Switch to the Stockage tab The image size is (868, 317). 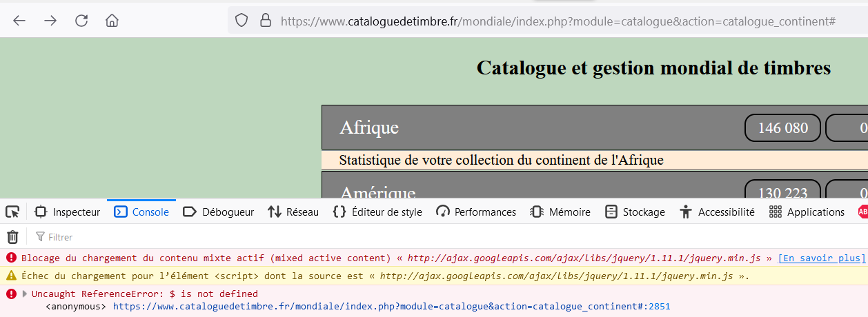(x=635, y=212)
